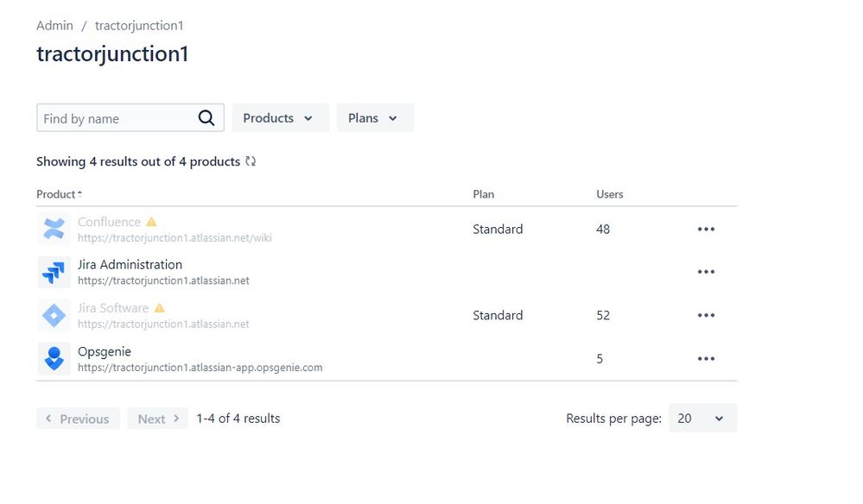Image resolution: width=863 pixels, height=504 pixels.
Task: Click the Next page button
Action: [157, 419]
